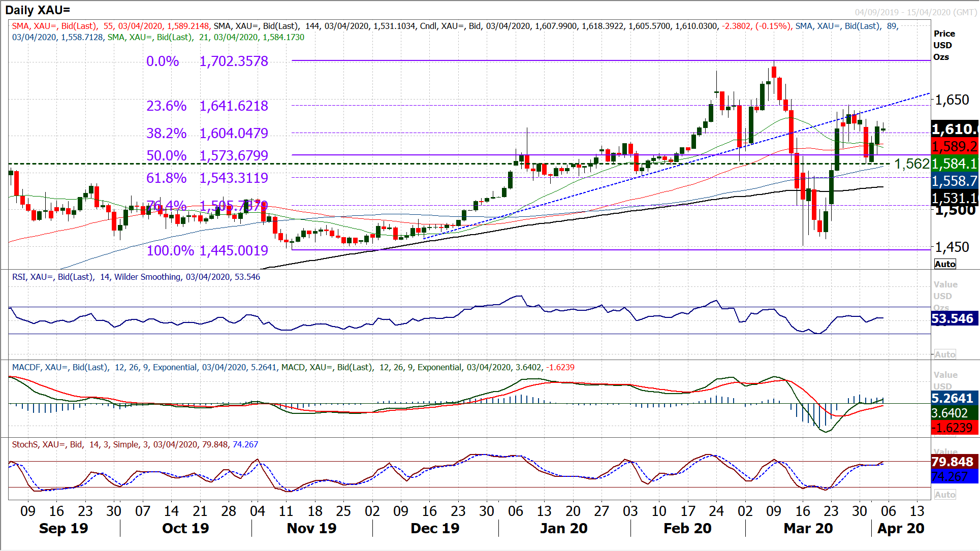This screenshot has height=551, width=980.
Task: Click the Oct 19 month label
Action: click(x=185, y=529)
